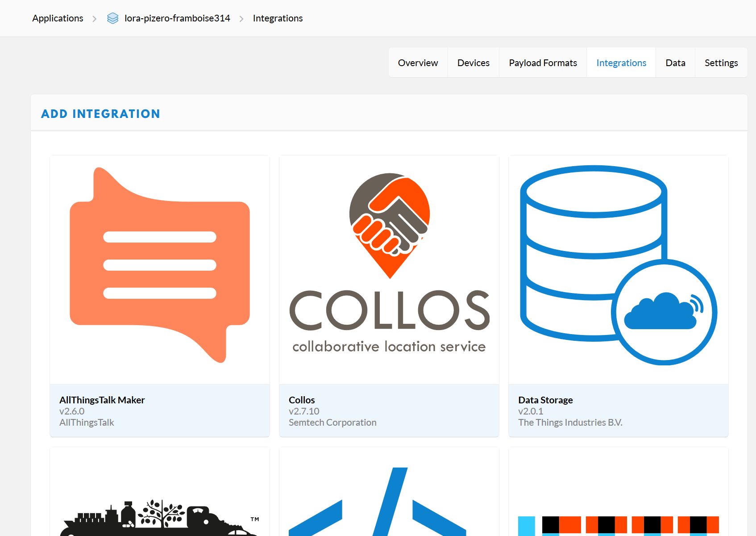This screenshot has height=536, width=756.
Task: Select the Integrations tab
Action: [621, 63]
